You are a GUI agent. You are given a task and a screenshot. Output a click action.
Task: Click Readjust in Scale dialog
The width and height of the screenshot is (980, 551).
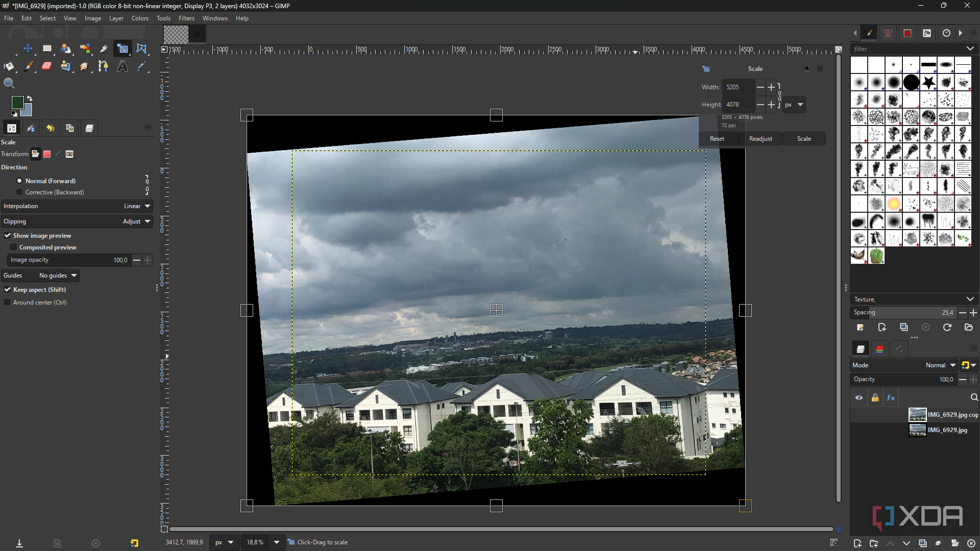[x=761, y=139]
